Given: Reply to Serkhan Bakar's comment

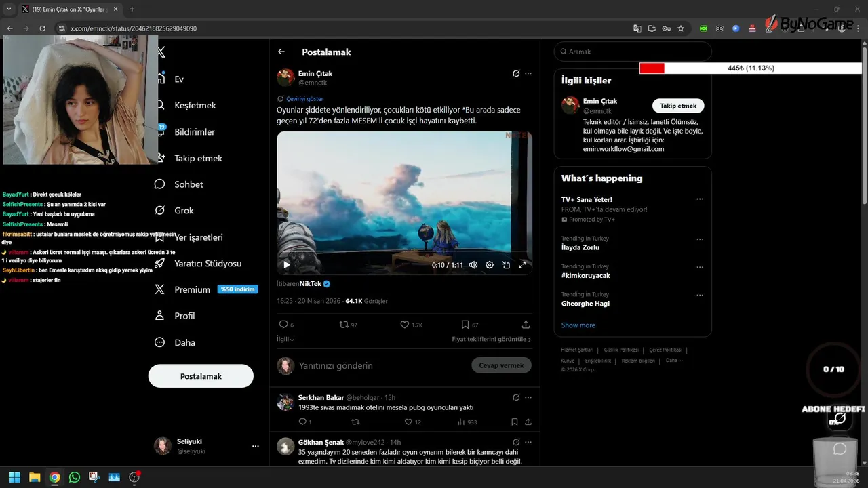Looking at the screenshot, I should pyautogui.click(x=304, y=422).
